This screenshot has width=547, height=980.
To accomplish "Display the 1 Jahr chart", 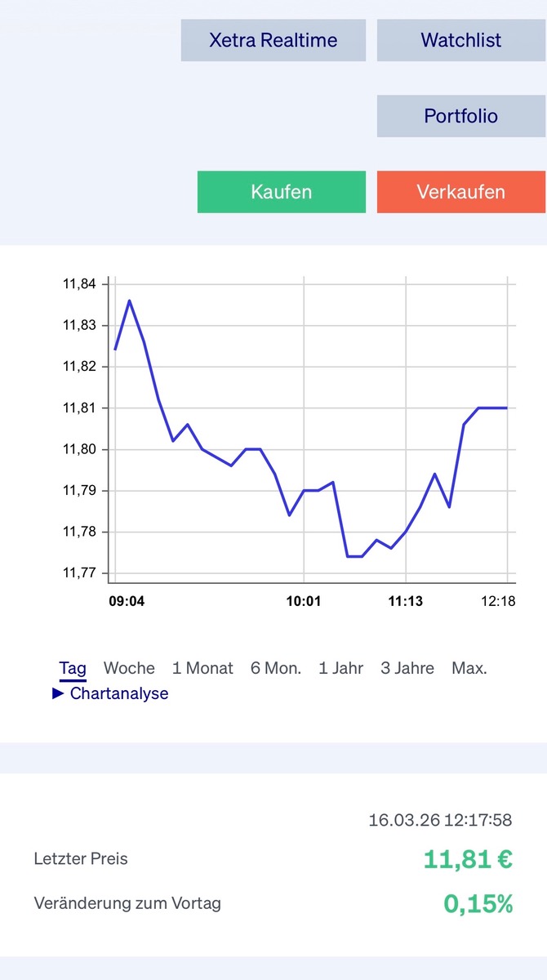I will click(341, 668).
